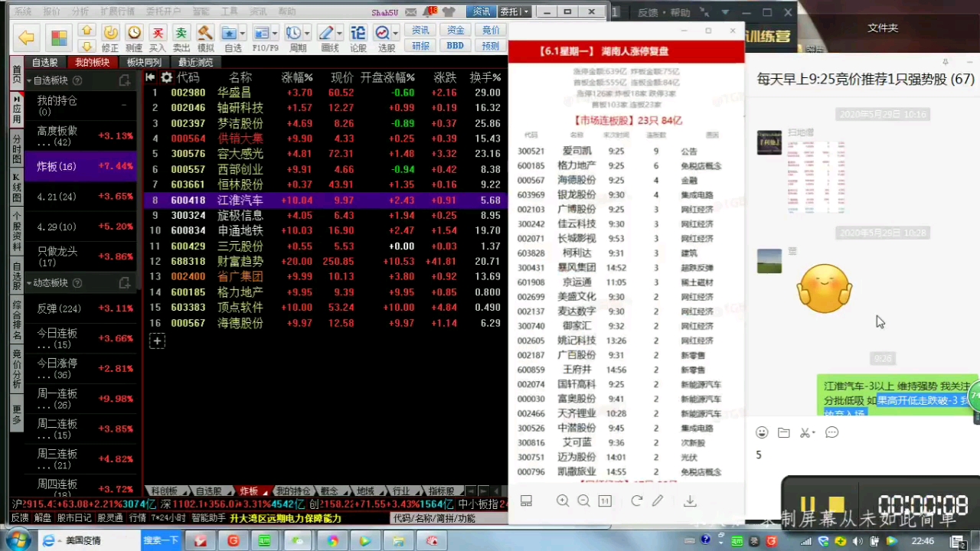Open the F10/F9 dropdown arrow
The height and width of the screenshot is (551, 980).
[274, 34]
